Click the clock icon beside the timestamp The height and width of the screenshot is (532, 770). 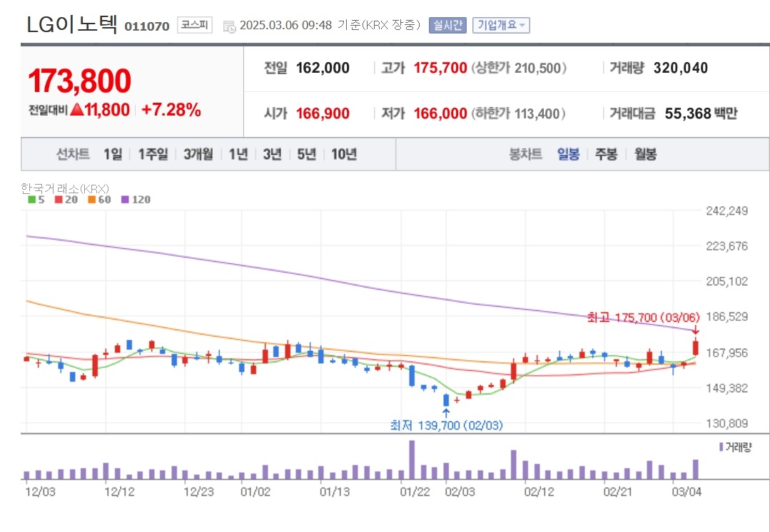[x=229, y=26]
